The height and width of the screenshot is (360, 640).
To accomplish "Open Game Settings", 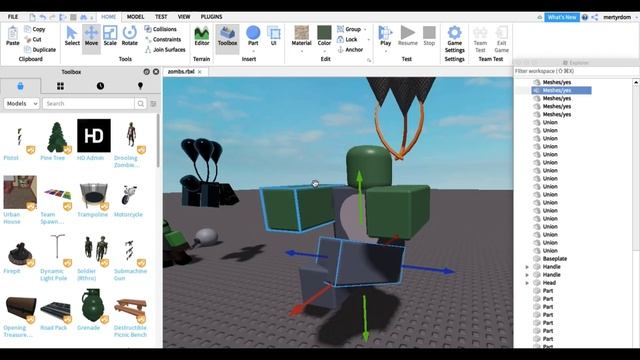I will click(x=455, y=39).
